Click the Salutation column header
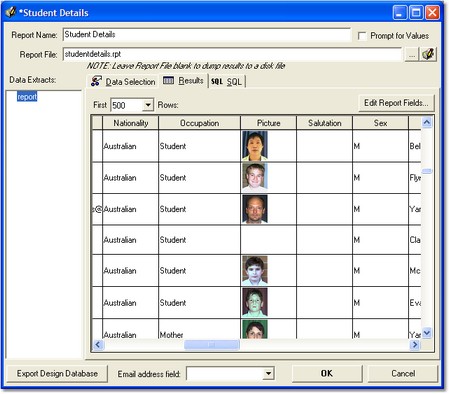Image resolution: width=449 pixels, height=394 pixels. click(324, 123)
